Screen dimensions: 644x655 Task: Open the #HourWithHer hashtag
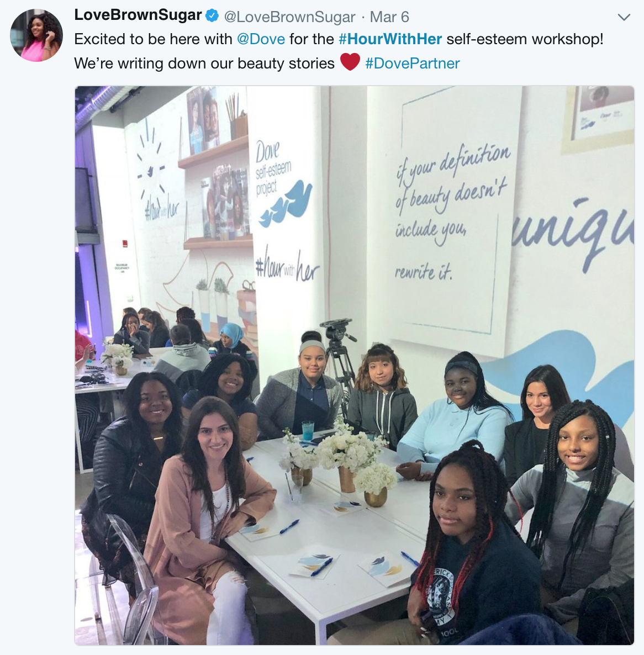click(390, 39)
